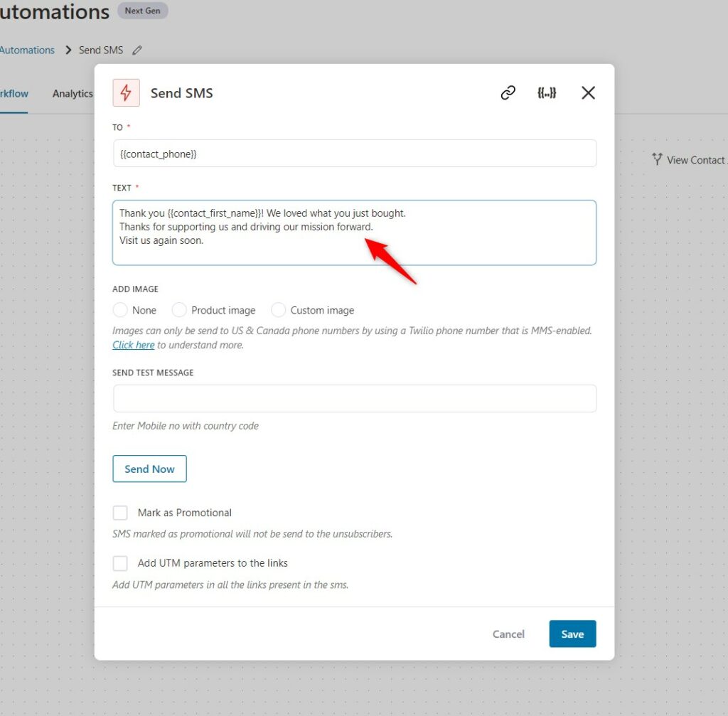The height and width of the screenshot is (716, 728).
Task: Enable Mark as Promotional checkbox
Action: 120,513
